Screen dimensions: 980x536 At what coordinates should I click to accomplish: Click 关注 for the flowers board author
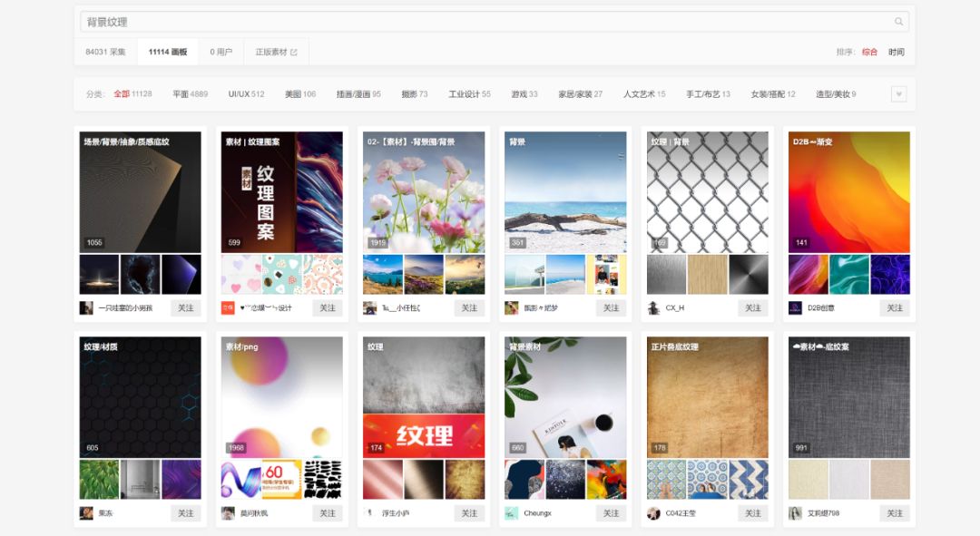click(x=469, y=308)
